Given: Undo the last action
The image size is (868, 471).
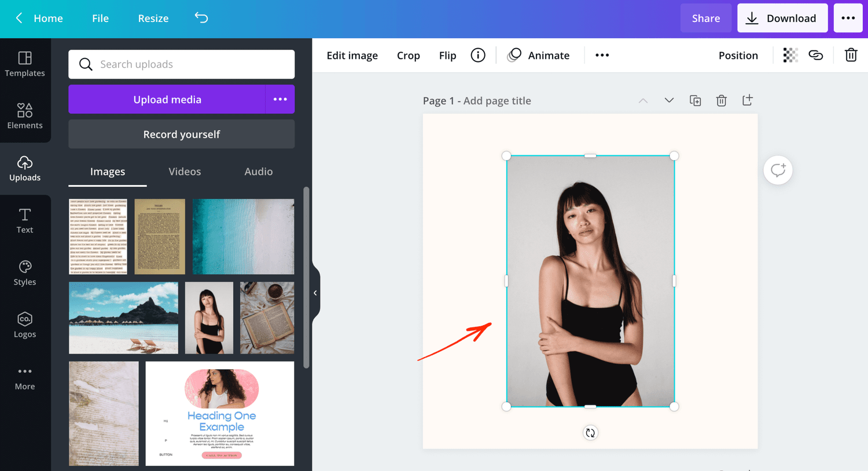Looking at the screenshot, I should (x=201, y=18).
